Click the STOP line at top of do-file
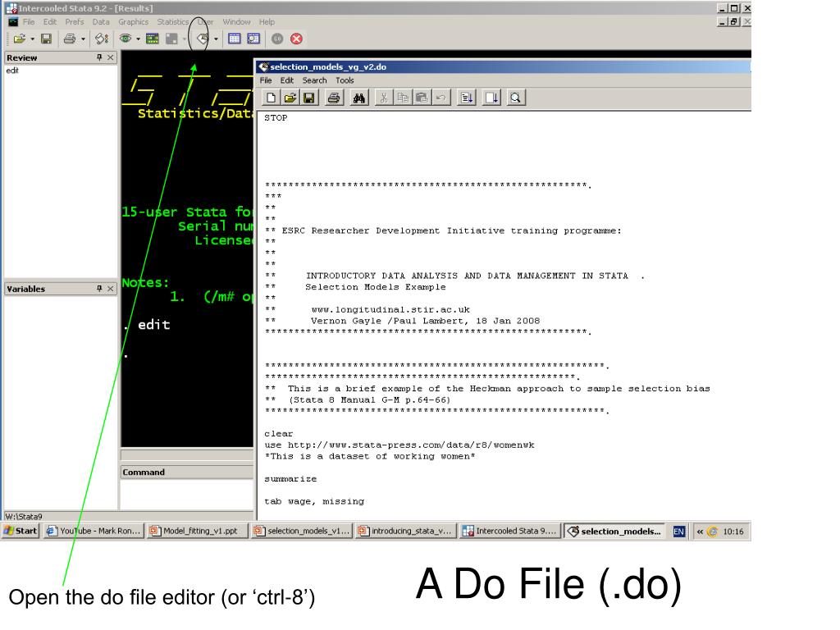This screenshot has height=630, width=840. tap(276, 118)
